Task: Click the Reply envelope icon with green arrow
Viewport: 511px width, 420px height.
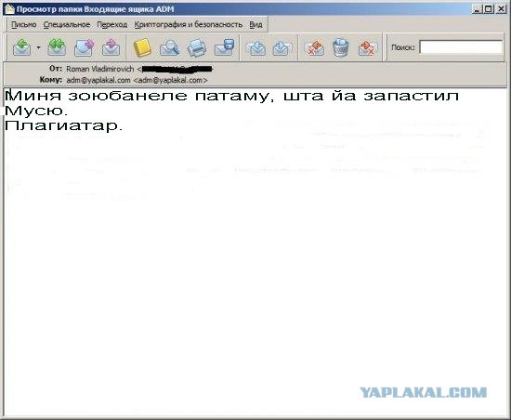Action: pyautogui.click(x=22, y=47)
